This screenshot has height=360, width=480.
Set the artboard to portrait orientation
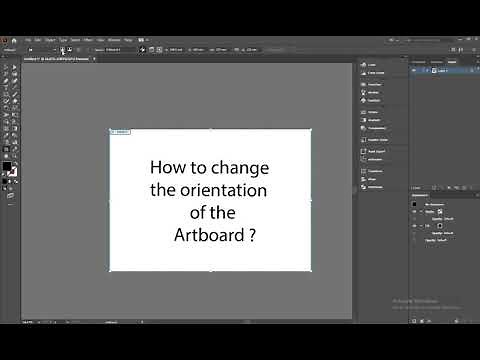pos(62,50)
